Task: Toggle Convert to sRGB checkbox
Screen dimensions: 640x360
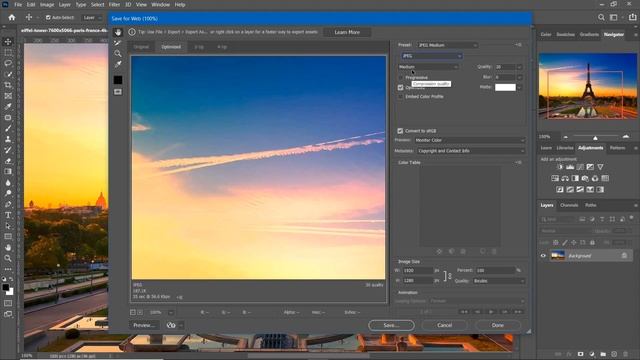Action: coord(400,131)
